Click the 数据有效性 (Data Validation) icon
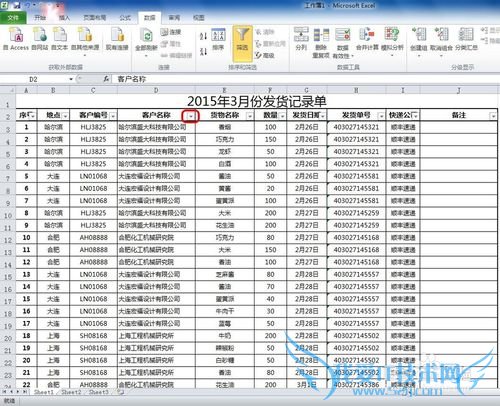 click(x=342, y=43)
